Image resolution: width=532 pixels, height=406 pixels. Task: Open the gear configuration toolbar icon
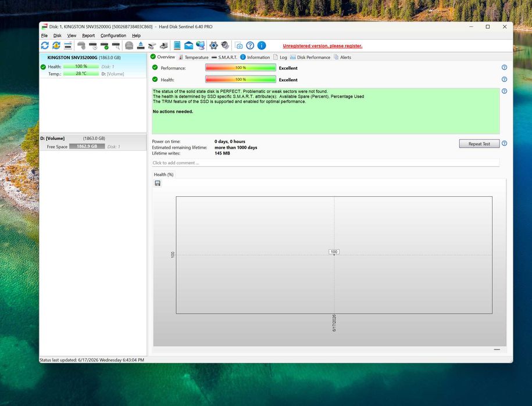coord(213,45)
